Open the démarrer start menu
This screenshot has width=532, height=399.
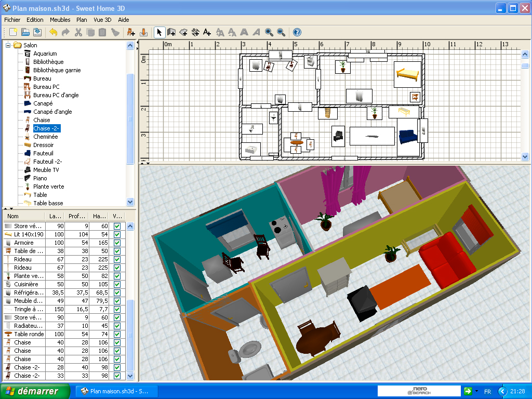tap(35, 391)
